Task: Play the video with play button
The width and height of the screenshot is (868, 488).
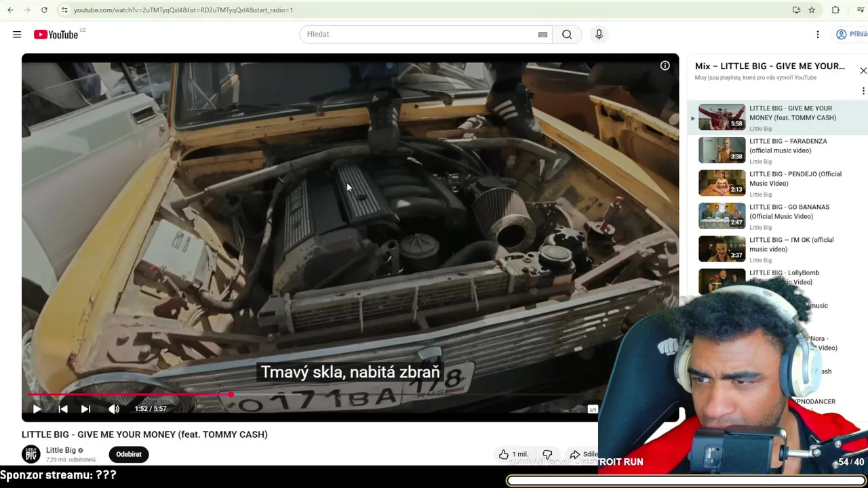Action: [x=37, y=409]
